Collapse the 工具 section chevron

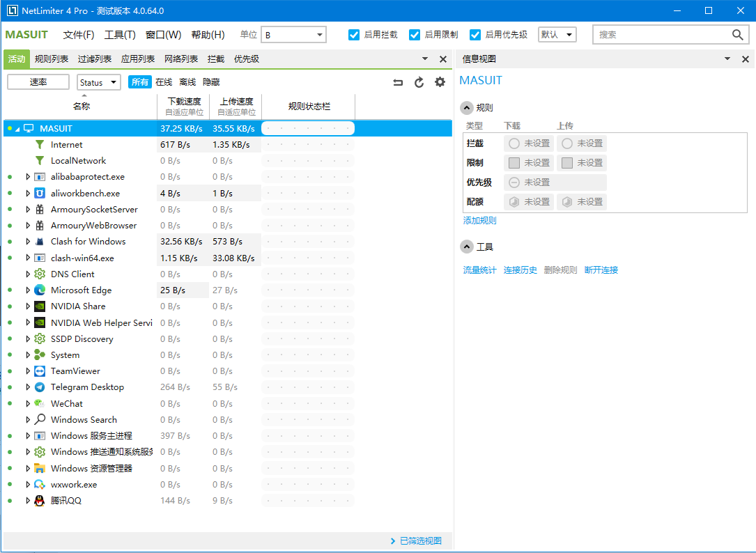pyautogui.click(x=466, y=247)
